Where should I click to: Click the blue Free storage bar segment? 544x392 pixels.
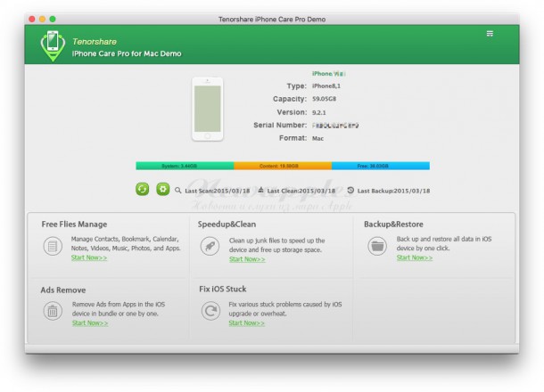point(381,166)
